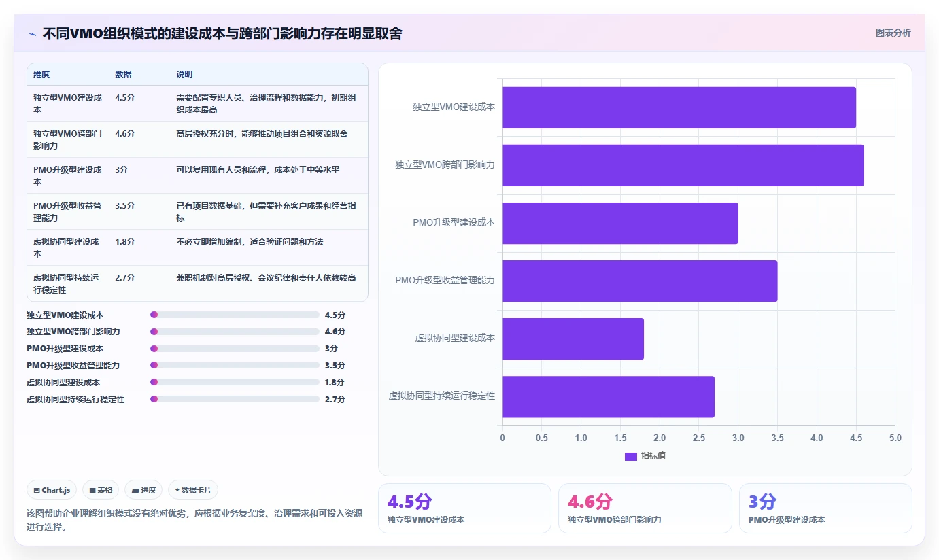Screen dimensions: 939x560
Task: Click the 虚拟协同型持续运行稳定性 y-axis label
Action: pyautogui.click(x=441, y=396)
